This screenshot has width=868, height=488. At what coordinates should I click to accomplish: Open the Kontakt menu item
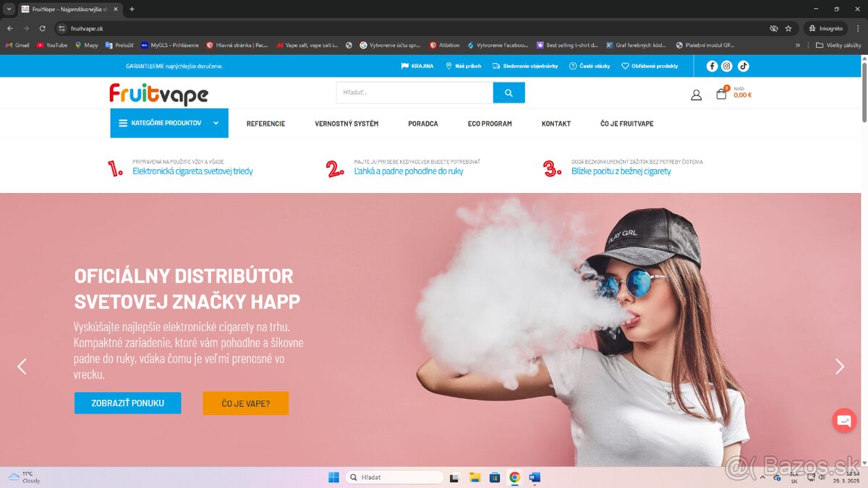[556, 124]
